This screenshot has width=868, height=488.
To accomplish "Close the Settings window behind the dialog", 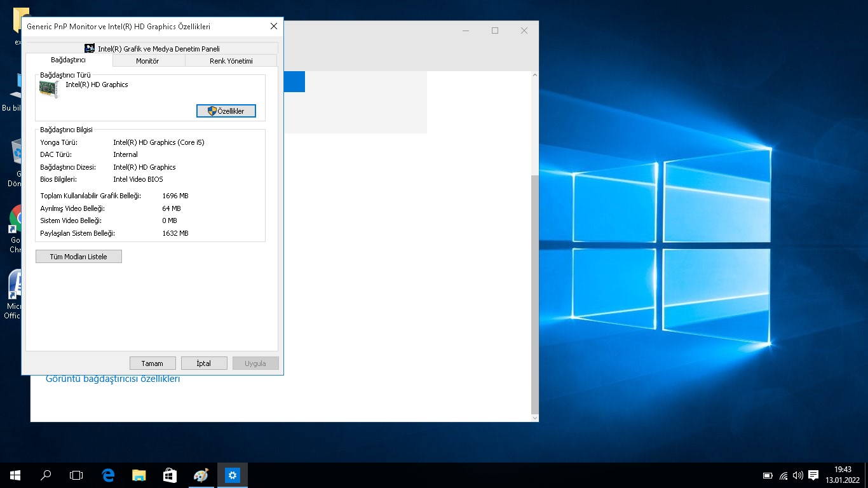I will tap(524, 30).
